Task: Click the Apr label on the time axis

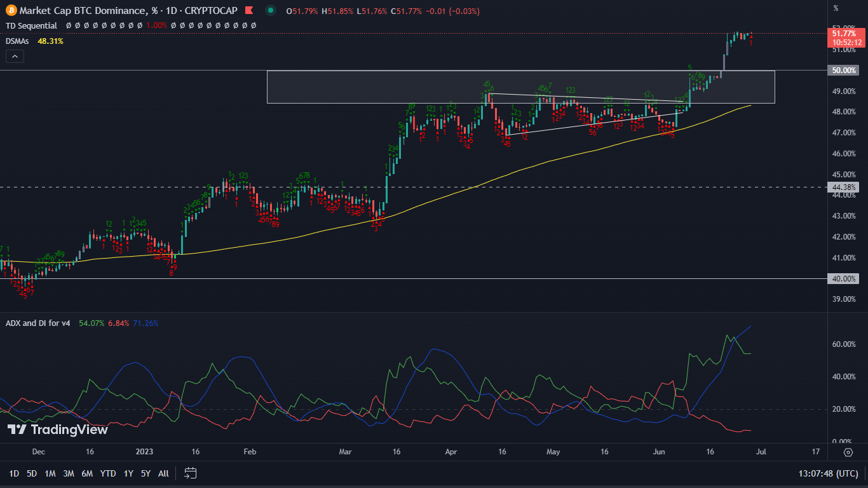Action: 451,452
